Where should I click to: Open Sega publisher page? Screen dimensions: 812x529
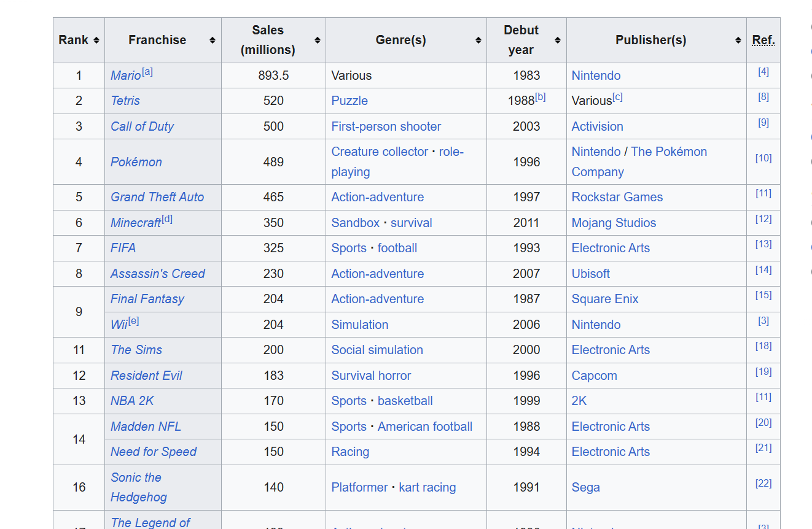(x=585, y=487)
